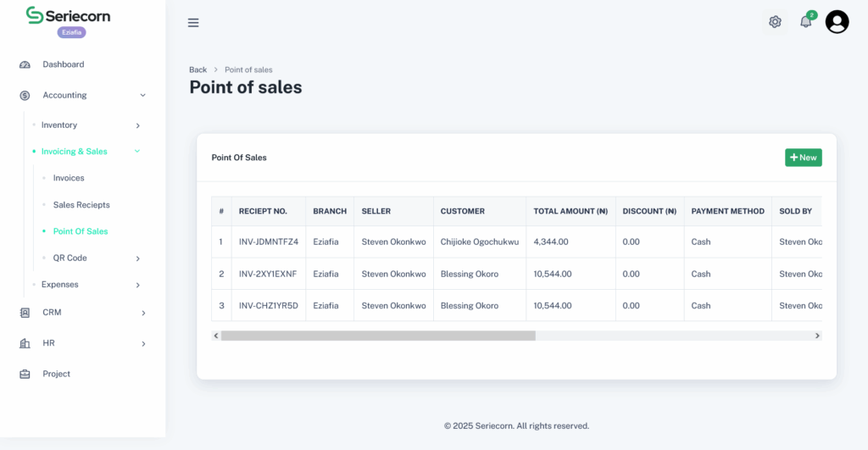This screenshot has width=868, height=450.
Task: Open the notifications bell icon
Action: [806, 21]
